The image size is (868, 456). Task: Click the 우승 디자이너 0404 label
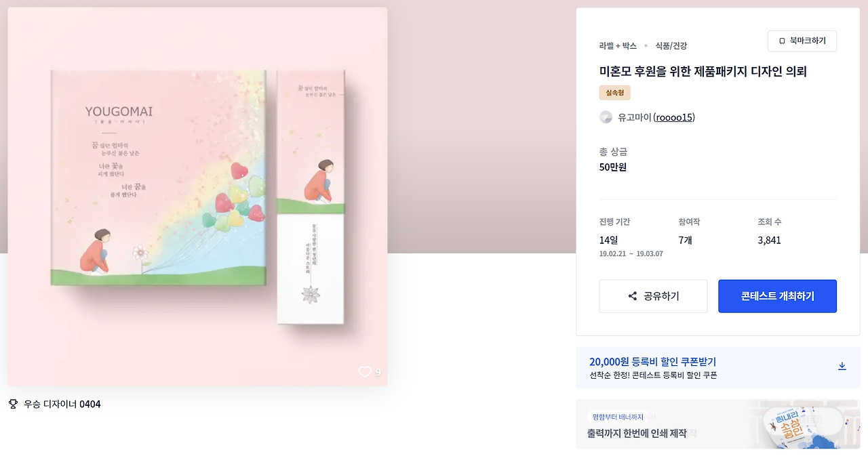(x=62, y=405)
